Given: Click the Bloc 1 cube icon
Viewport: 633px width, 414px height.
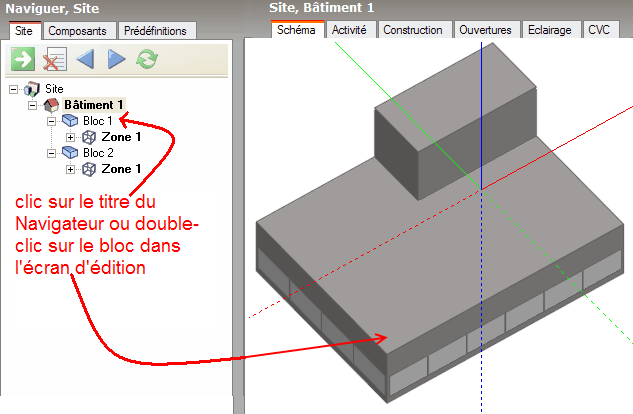Looking at the screenshot, I should click(x=70, y=121).
